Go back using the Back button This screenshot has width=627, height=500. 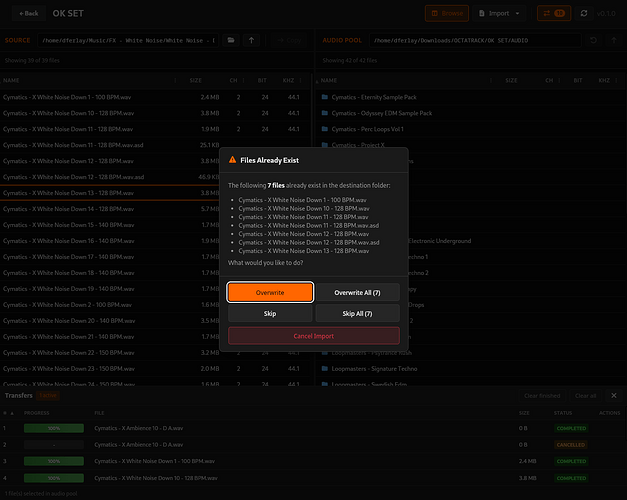click(x=29, y=14)
